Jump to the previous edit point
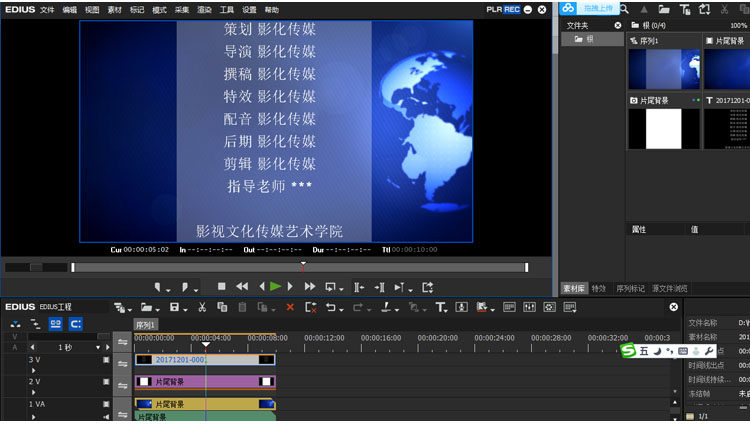 (x=359, y=287)
